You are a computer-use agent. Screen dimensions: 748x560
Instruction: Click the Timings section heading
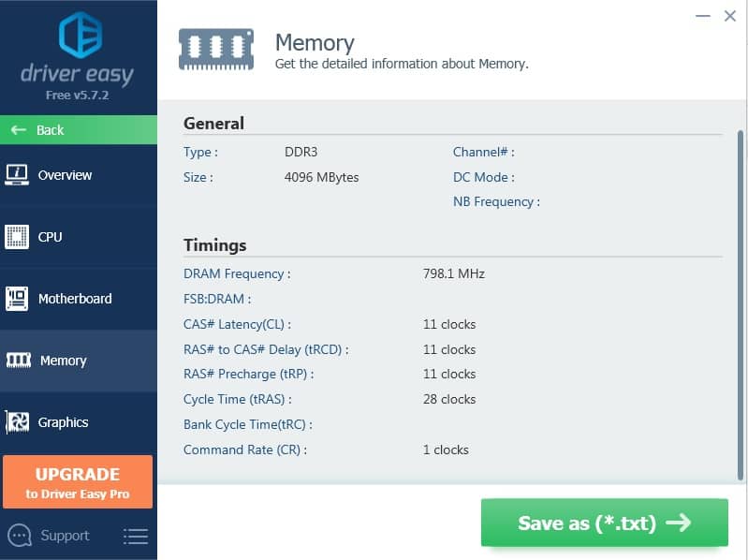click(215, 245)
